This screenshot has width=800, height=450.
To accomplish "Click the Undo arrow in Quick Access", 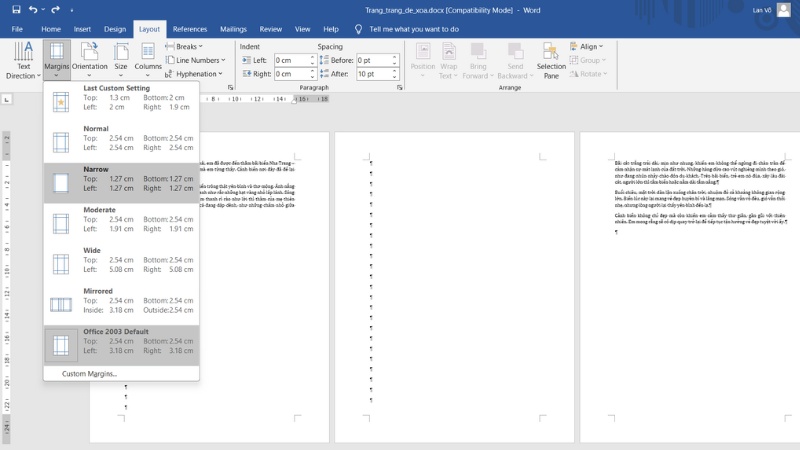I will click(x=36, y=9).
